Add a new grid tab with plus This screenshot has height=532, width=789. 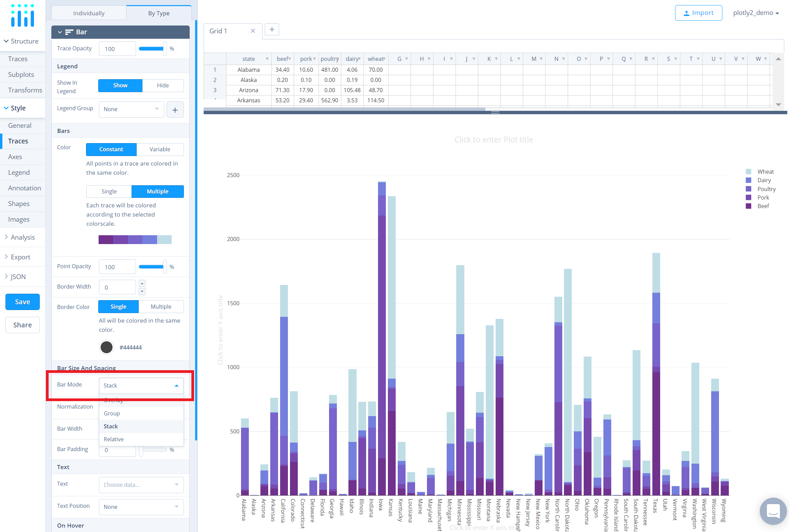pyautogui.click(x=272, y=30)
